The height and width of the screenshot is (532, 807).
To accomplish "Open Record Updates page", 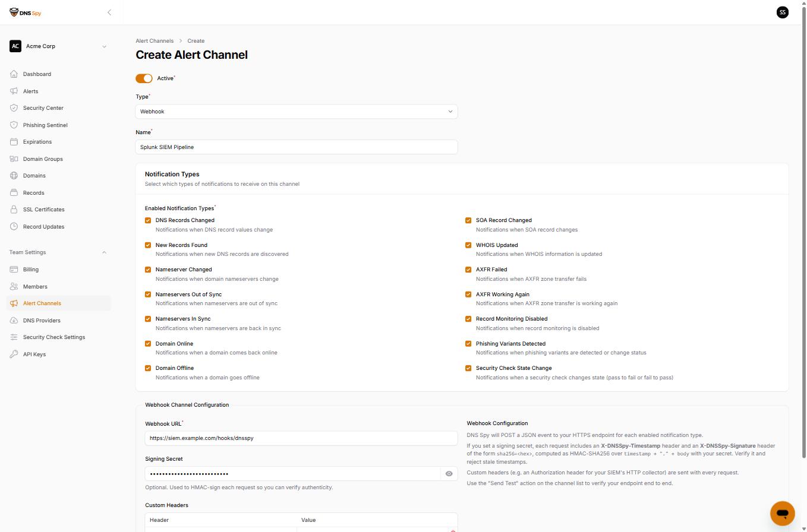I will pos(58,227).
